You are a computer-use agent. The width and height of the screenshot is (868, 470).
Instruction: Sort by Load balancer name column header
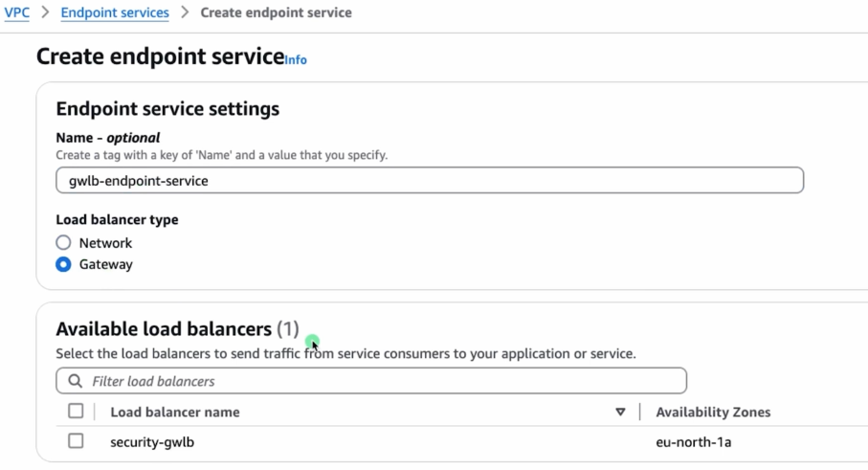click(x=175, y=412)
